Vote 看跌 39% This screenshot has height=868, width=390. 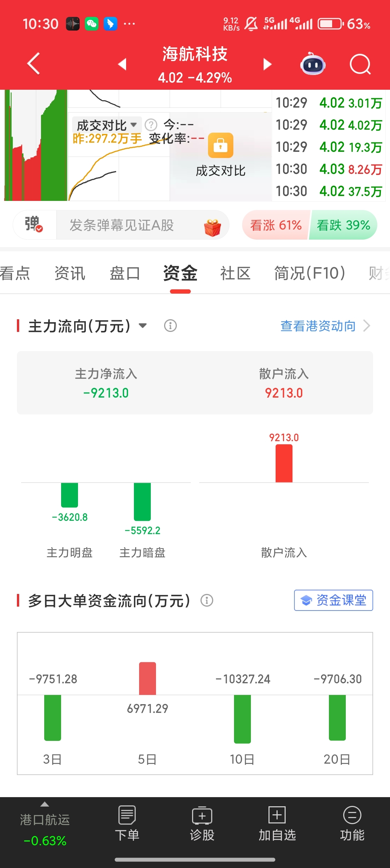coord(343,225)
